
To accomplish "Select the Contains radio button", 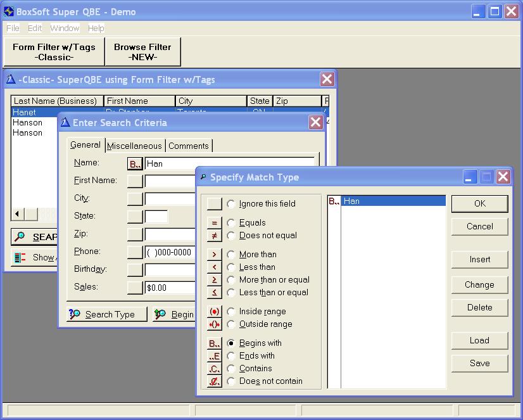I will click(231, 369).
